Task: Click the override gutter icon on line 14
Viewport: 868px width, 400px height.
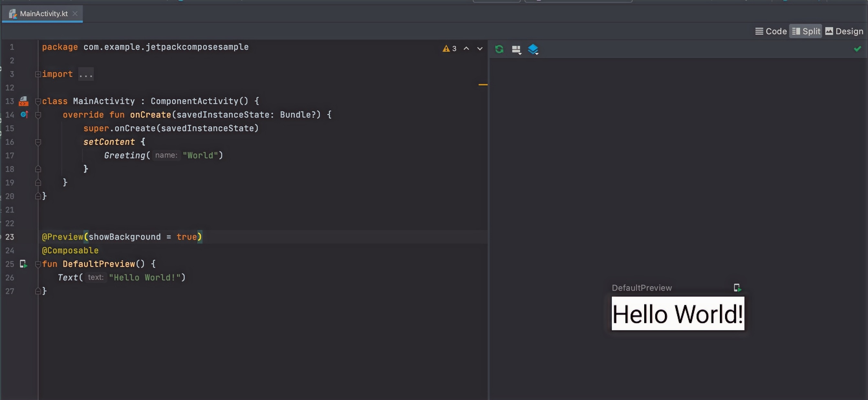Action: 24,114
